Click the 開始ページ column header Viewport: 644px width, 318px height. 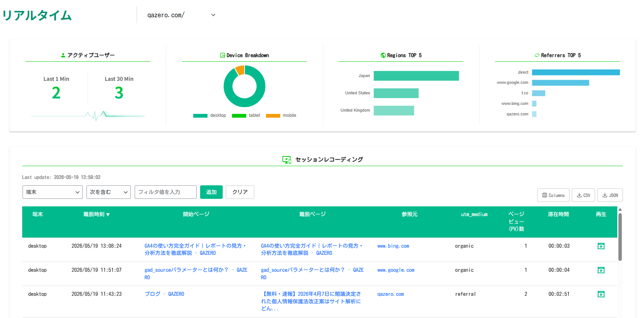(196, 214)
